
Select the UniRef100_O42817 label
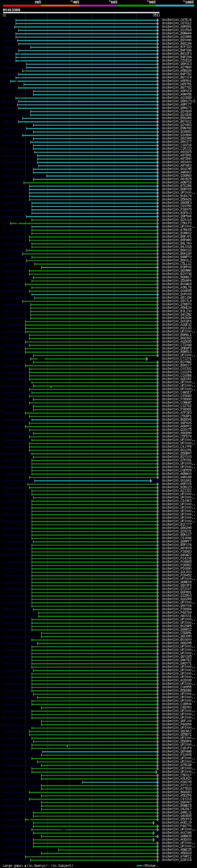(177, 809)
